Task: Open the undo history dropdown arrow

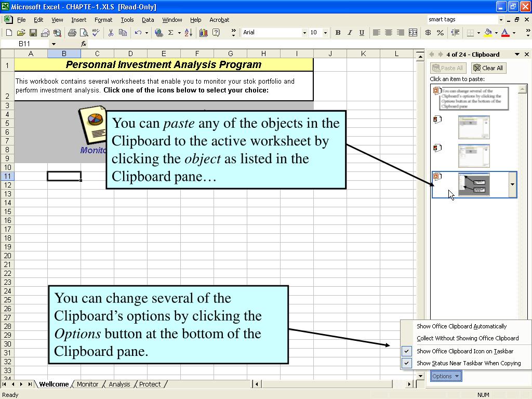Action: (147, 33)
